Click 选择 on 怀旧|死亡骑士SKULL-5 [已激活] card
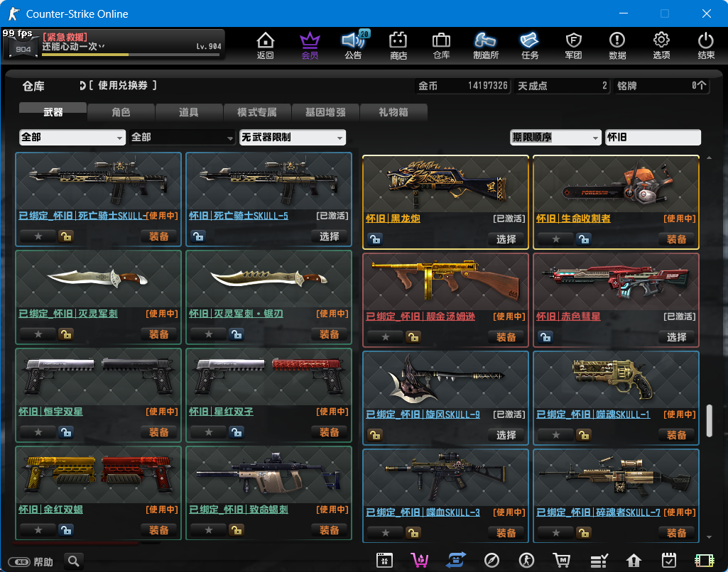The image size is (728, 572). pyautogui.click(x=329, y=236)
